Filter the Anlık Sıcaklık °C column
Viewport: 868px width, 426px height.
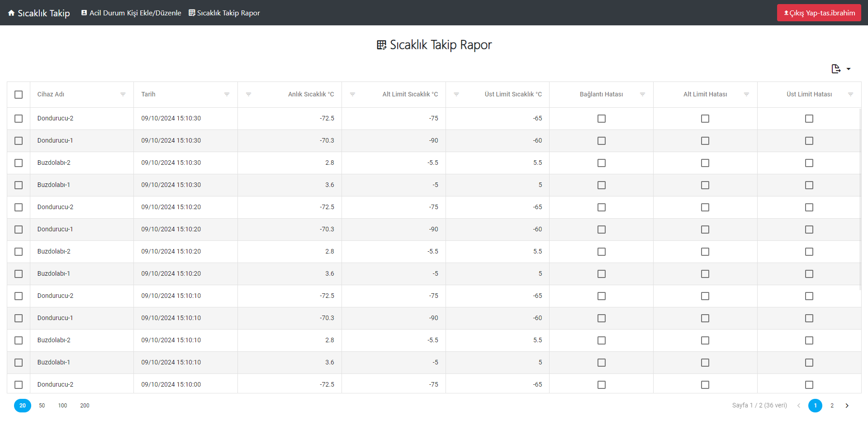click(248, 94)
